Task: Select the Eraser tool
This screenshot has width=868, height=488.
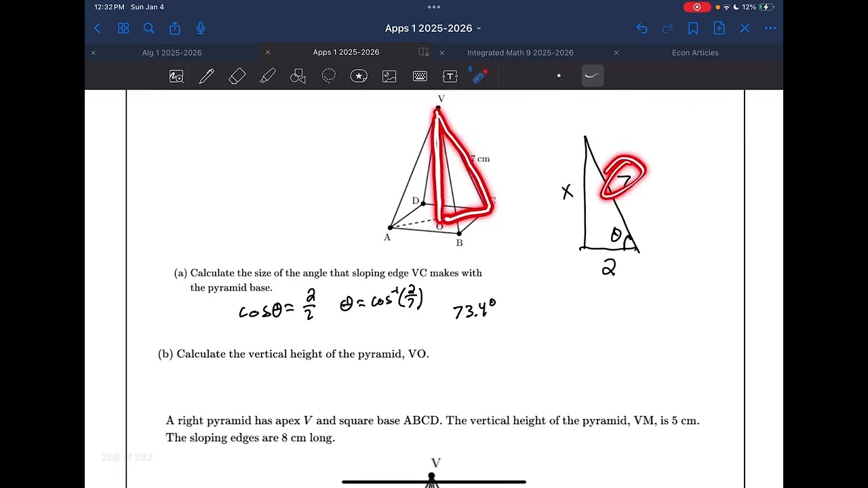Action: [x=237, y=77]
